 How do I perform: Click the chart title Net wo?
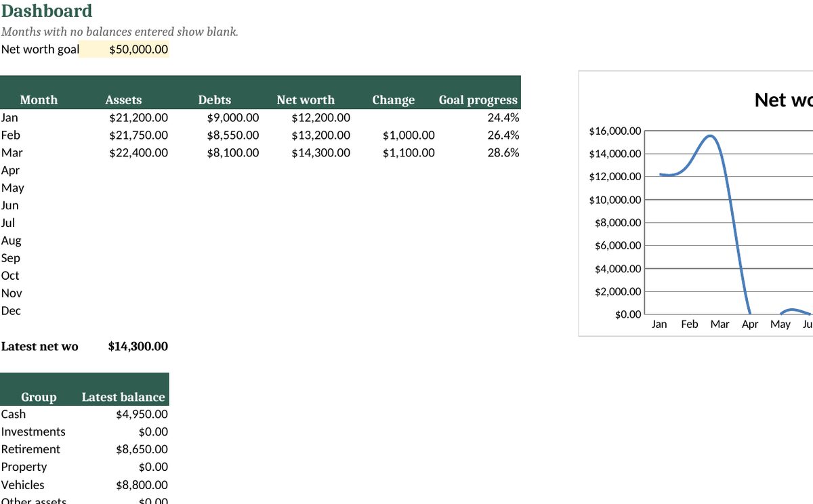(783, 100)
